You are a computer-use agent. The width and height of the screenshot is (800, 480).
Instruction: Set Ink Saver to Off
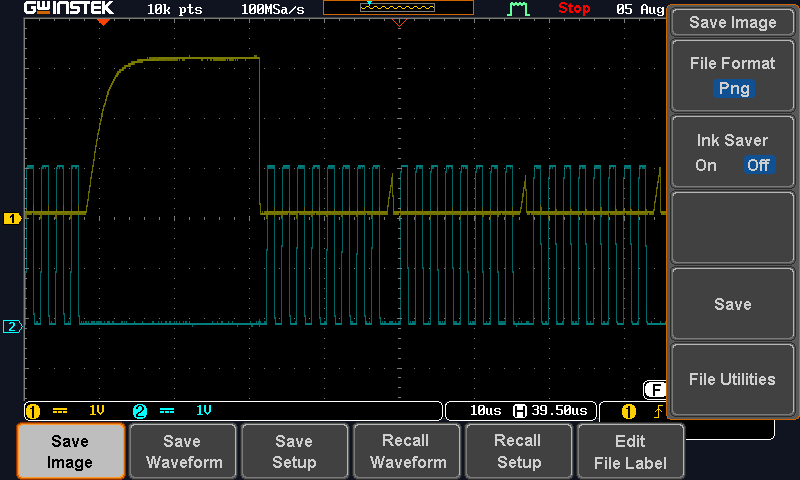tap(758, 165)
